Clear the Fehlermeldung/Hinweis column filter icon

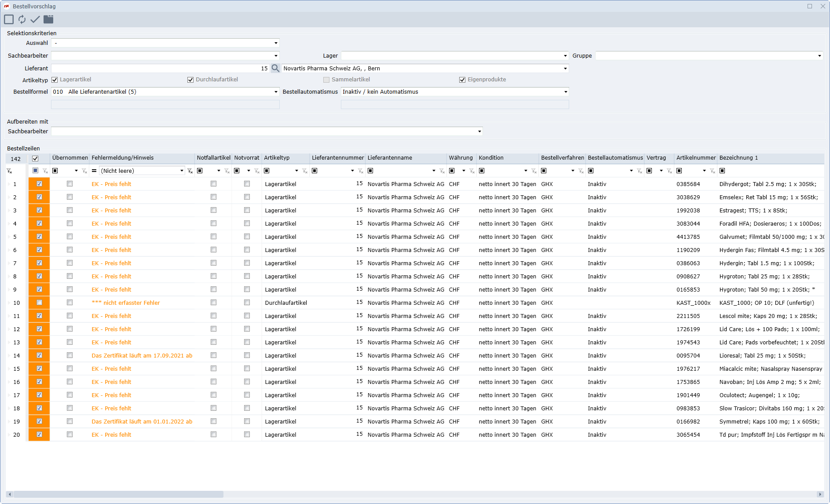tap(190, 171)
